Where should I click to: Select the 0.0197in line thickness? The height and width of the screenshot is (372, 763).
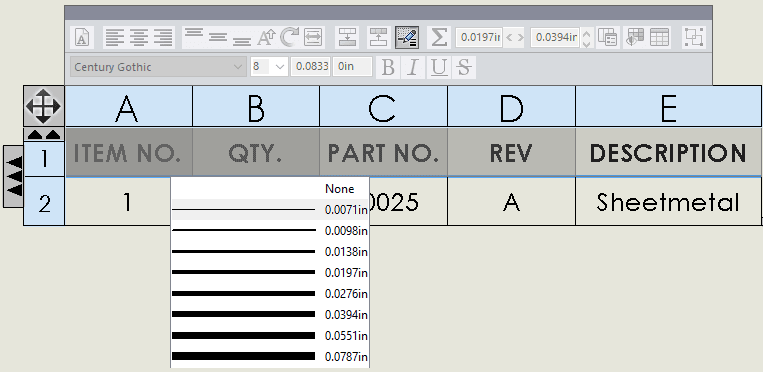tap(270, 272)
